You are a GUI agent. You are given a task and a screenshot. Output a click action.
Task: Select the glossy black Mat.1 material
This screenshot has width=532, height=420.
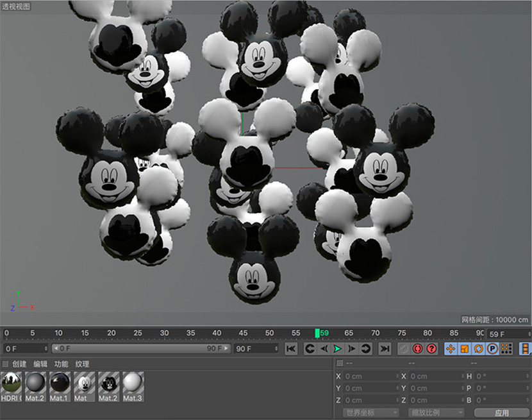(60, 387)
